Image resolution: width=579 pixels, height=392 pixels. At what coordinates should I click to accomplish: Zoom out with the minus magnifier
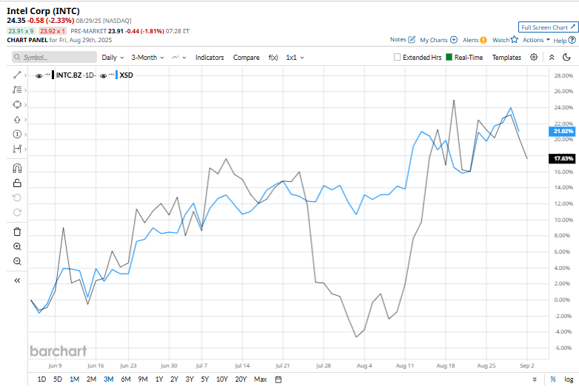(x=17, y=261)
